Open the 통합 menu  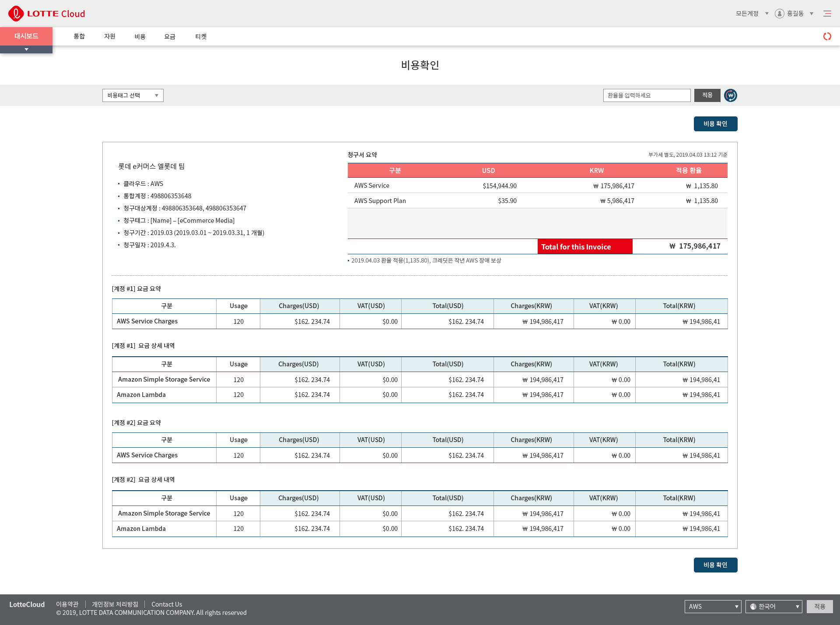(79, 36)
